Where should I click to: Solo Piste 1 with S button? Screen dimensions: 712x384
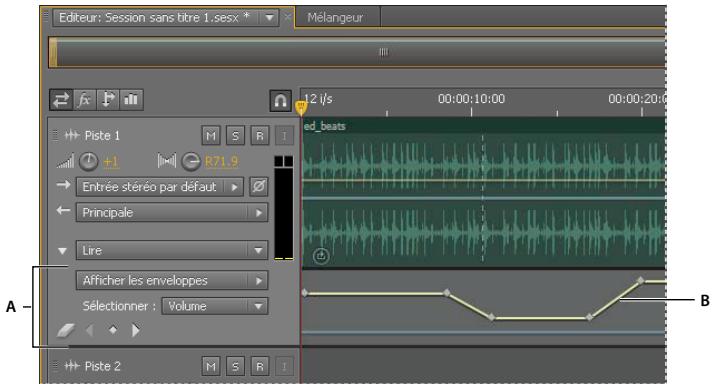235,136
